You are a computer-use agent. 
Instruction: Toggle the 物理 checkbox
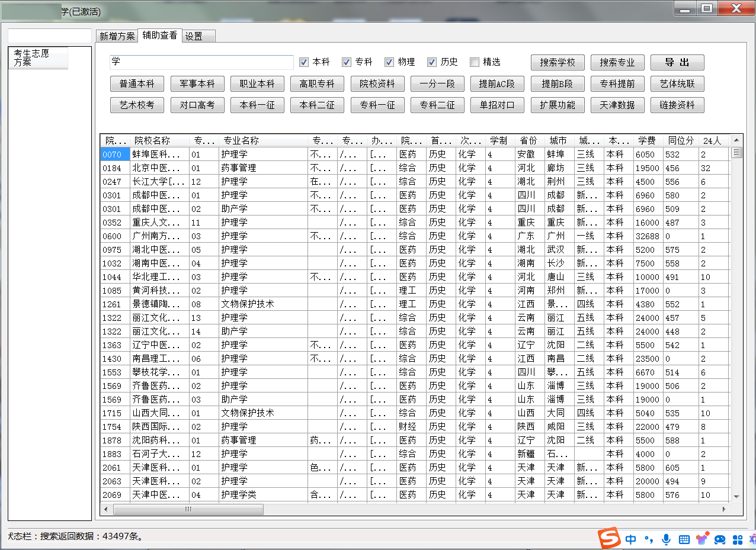(389, 62)
